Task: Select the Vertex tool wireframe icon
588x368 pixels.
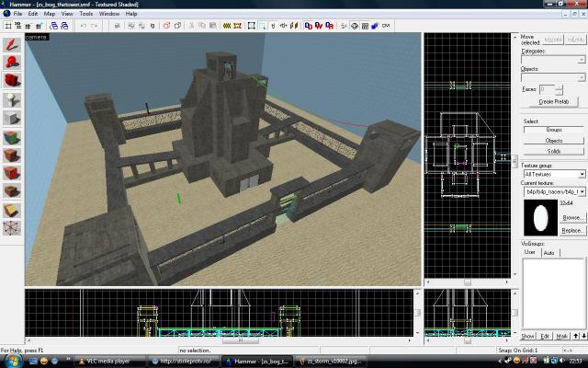Action: pos(12,228)
